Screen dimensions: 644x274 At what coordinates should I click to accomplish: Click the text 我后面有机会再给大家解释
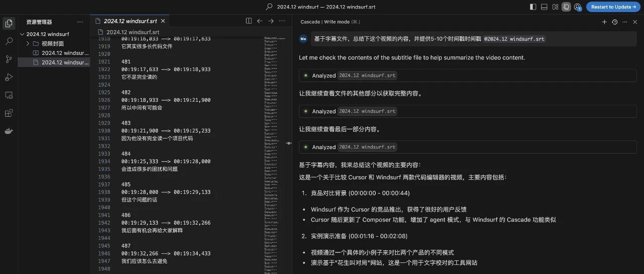152,231
